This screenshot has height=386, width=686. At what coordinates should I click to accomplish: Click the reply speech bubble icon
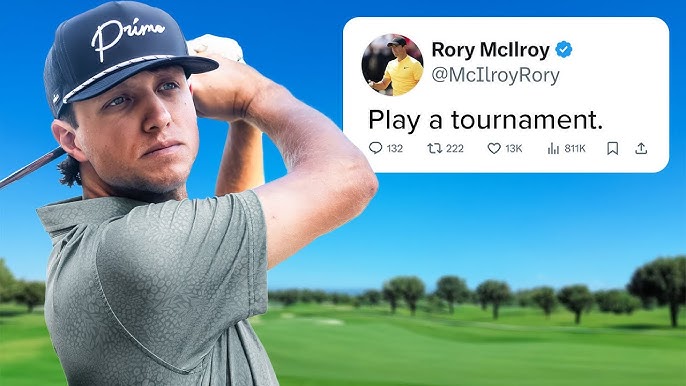(x=375, y=148)
